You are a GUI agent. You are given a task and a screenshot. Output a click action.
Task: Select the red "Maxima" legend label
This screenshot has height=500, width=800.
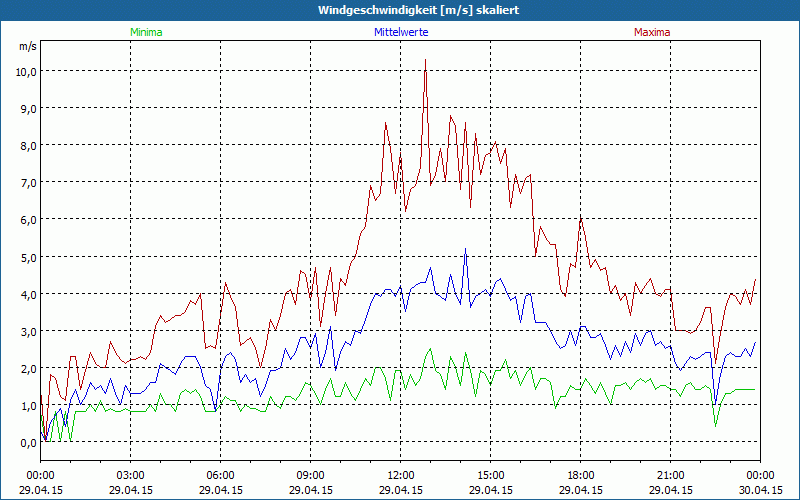pyautogui.click(x=651, y=32)
